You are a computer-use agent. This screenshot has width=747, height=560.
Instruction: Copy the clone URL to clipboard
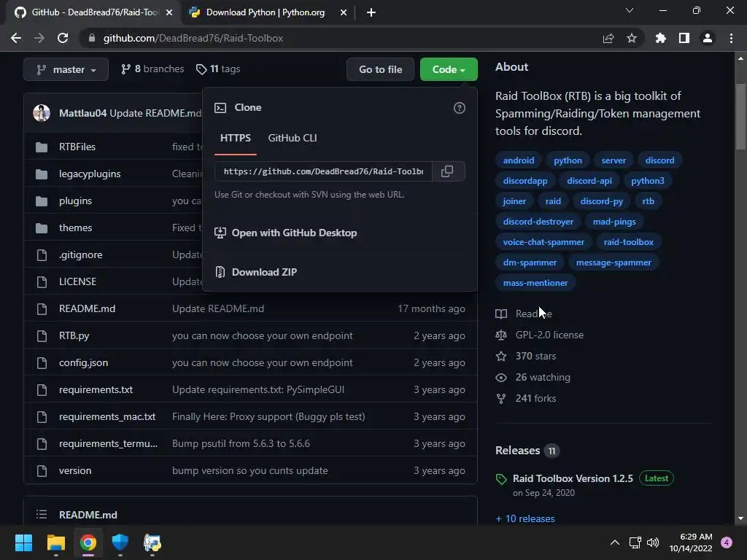coord(447,171)
